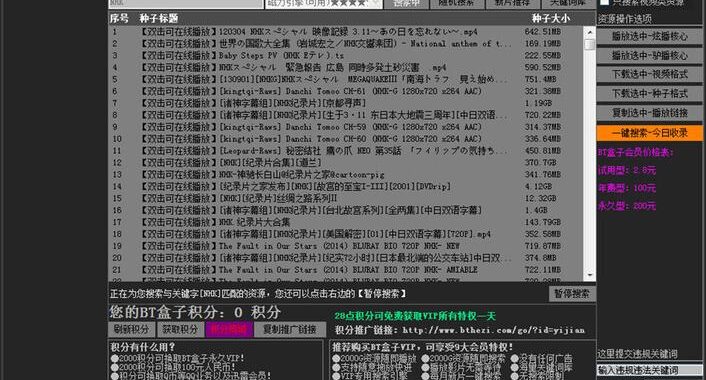The height and width of the screenshot is (380, 706).
Task: Click the 播放选中-驴播核心 button
Action: click(x=649, y=55)
